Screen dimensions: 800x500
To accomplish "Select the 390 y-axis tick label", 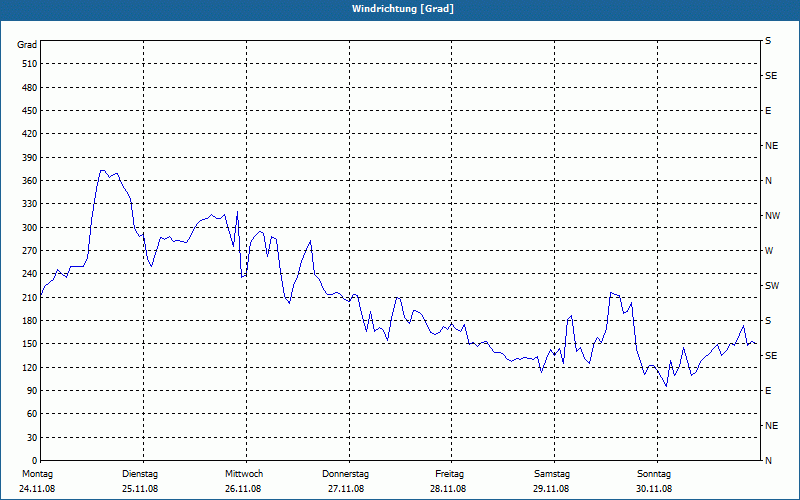I will tap(30, 158).
